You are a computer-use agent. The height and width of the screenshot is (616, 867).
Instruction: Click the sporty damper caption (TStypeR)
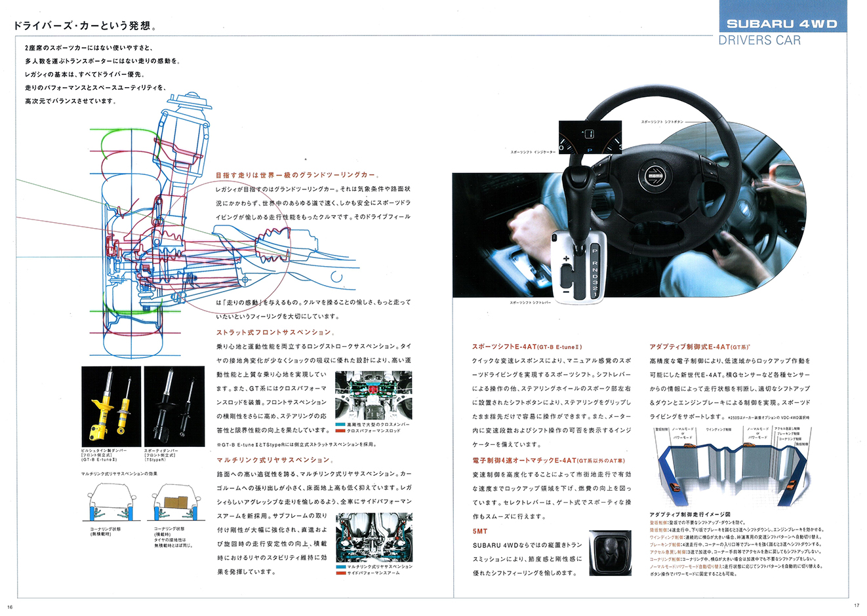tap(162, 455)
